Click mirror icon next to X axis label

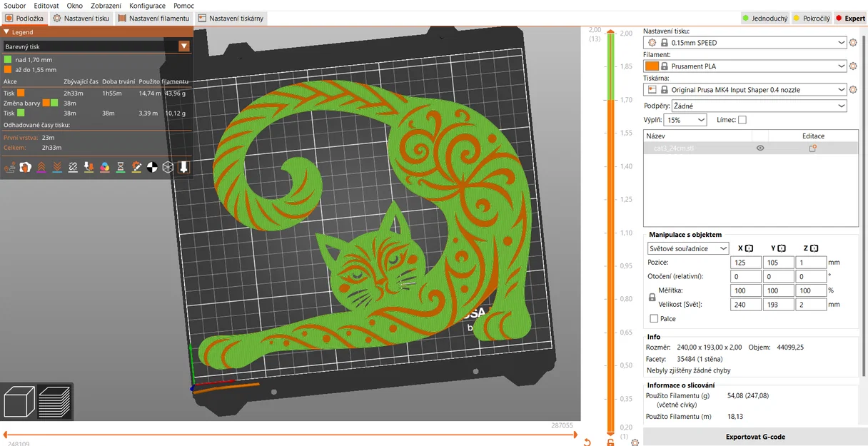[750, 248]
